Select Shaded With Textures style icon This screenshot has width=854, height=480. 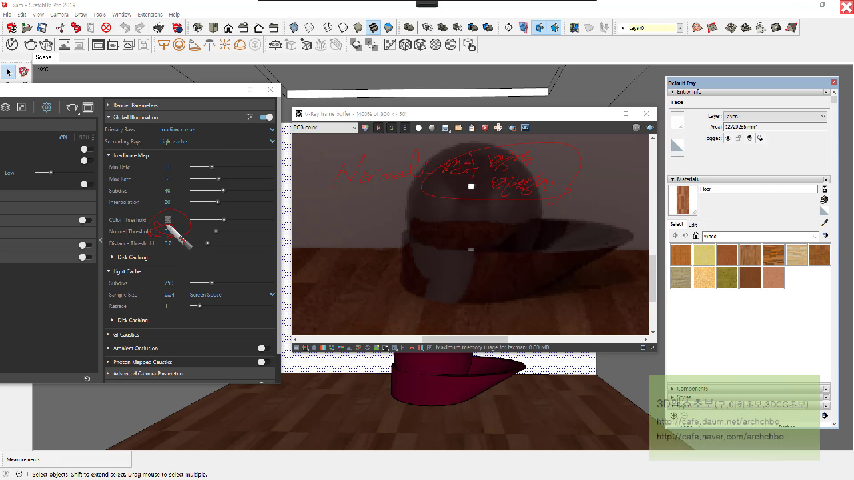pos(374,27)
